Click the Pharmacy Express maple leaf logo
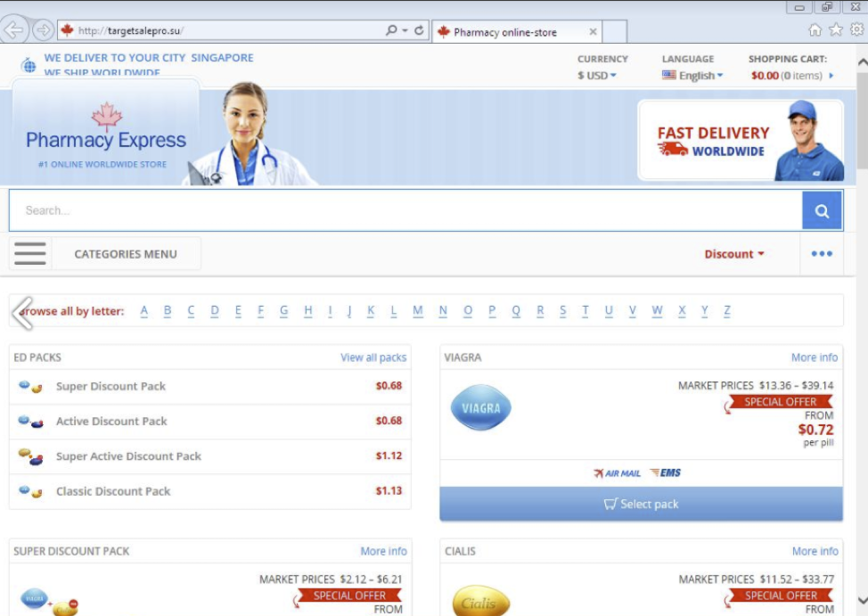Screen dimensions: 868x616 106,116
